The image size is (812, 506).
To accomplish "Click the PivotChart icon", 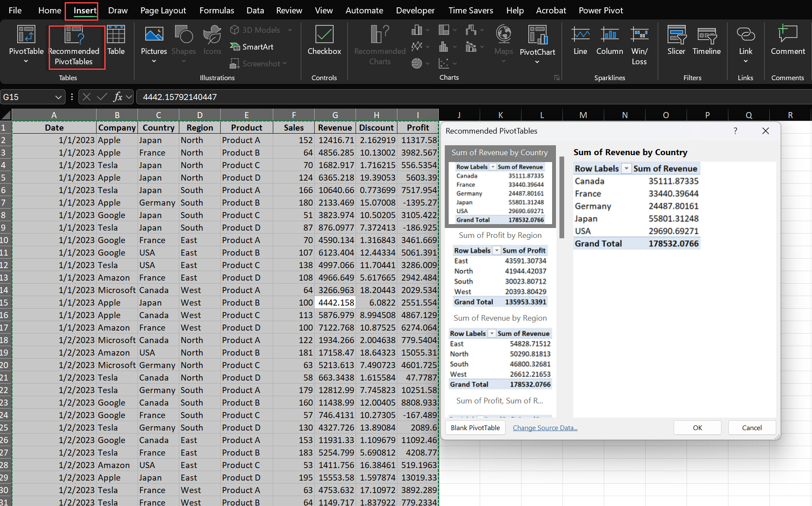I will [x=537, y=34].
